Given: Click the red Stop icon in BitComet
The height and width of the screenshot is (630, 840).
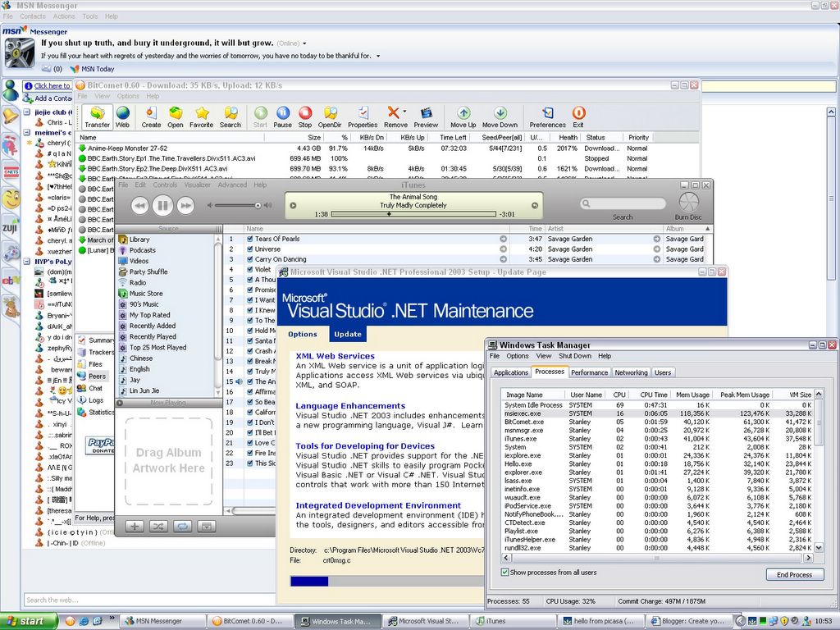Looking at the screenshot, I should coord(305,116).
